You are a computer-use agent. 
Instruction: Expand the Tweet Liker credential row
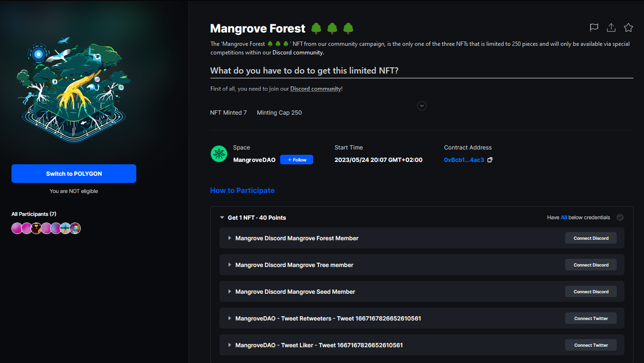click(x=229, y=345)
